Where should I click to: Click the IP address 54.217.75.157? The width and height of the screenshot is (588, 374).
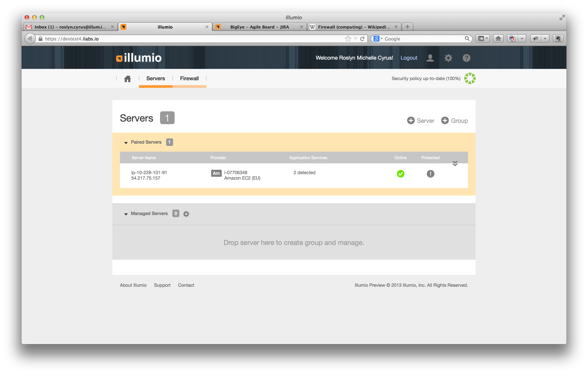tap(145, 178)
